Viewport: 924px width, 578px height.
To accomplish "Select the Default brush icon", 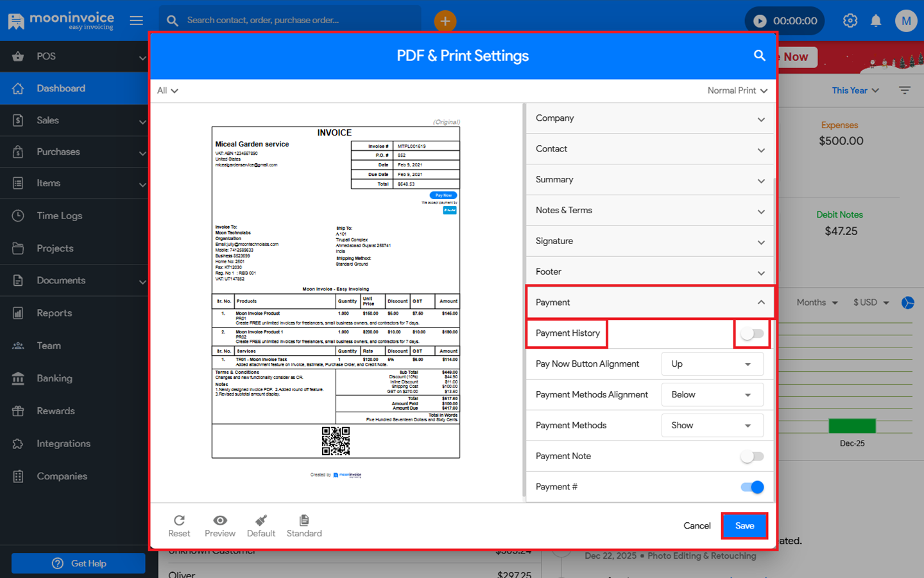I will click(261, 520).
